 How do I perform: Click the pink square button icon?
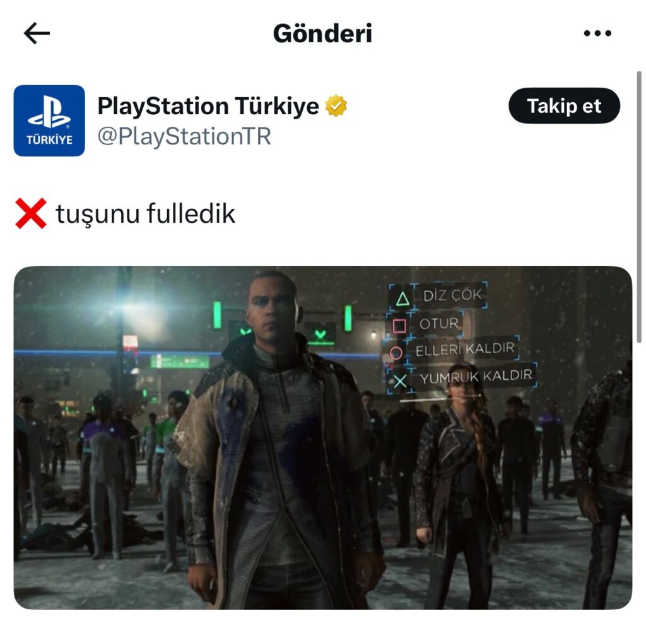click(x=399, y=326)
